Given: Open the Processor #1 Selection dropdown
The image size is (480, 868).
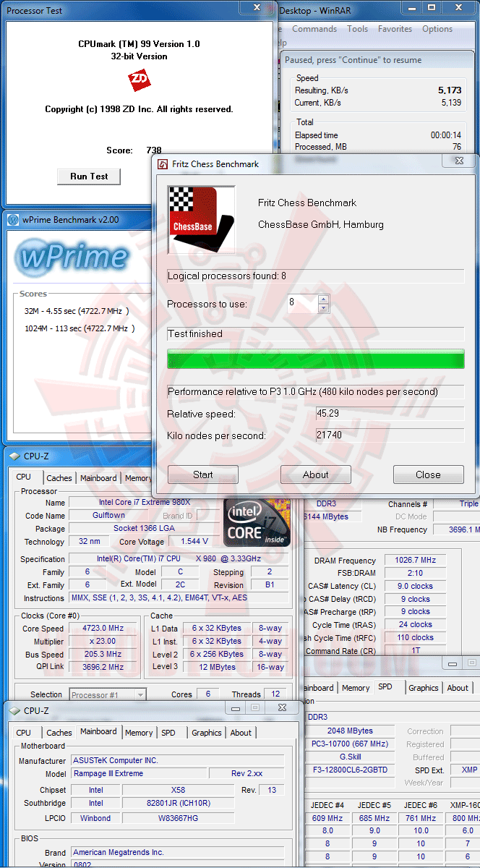Looking at the screenshot, I should 107,694.
